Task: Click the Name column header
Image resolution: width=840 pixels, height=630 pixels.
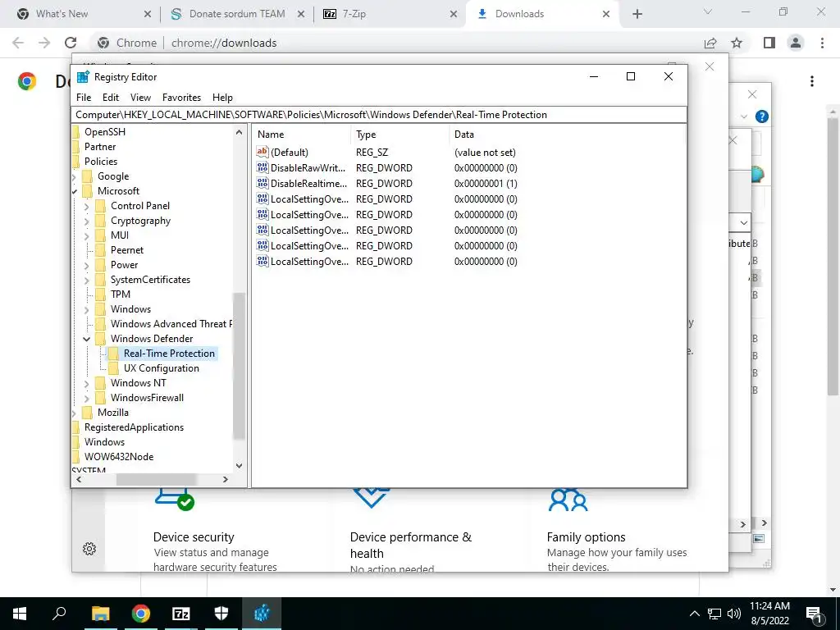Action: (302, 135)
